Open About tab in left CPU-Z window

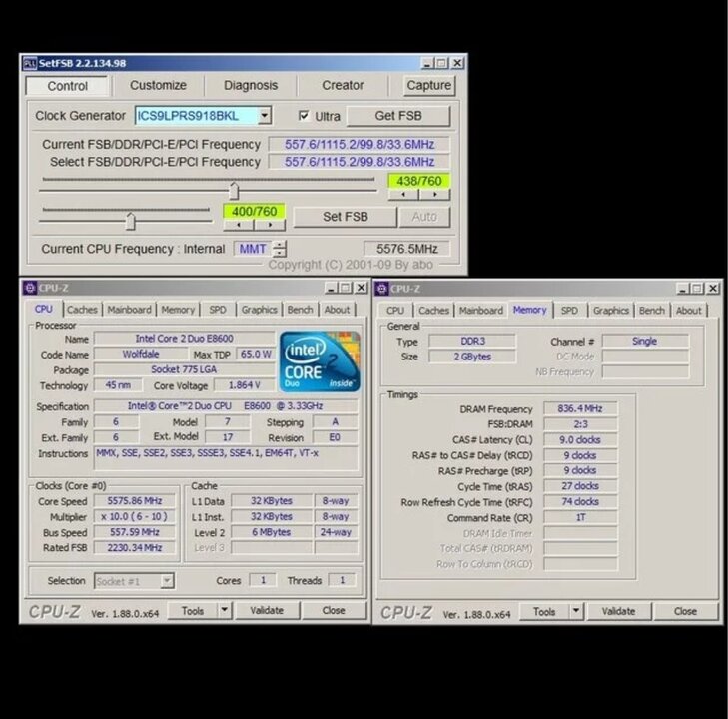tap(337, 310)
